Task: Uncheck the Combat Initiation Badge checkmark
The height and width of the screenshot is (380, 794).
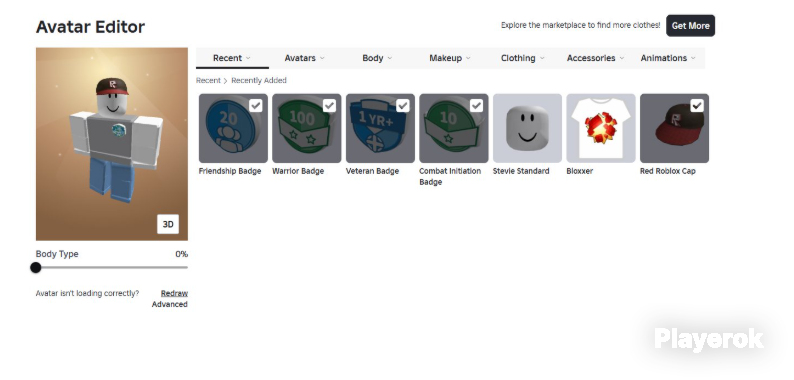Action: pyautogui.click(x=477, y=105)
